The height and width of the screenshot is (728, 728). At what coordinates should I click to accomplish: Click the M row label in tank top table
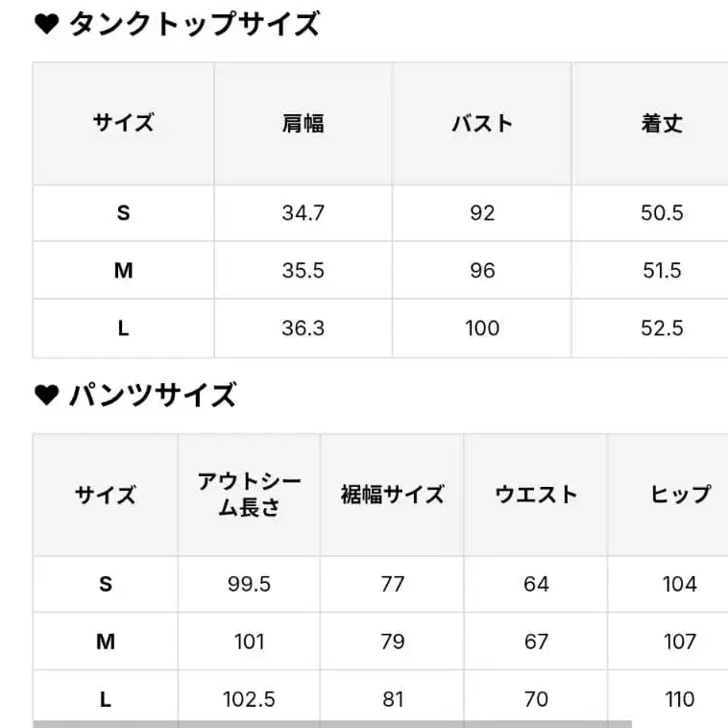coord(123,271)
